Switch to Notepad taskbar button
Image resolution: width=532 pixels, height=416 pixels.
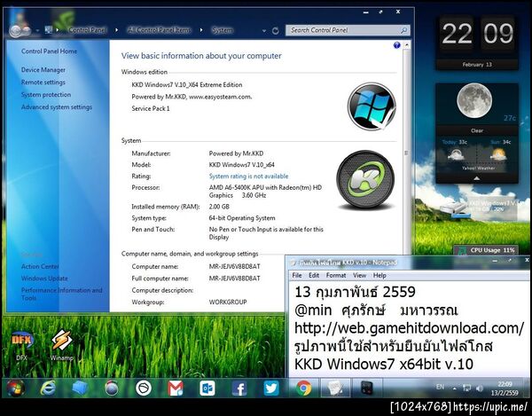tap(335, 389)
